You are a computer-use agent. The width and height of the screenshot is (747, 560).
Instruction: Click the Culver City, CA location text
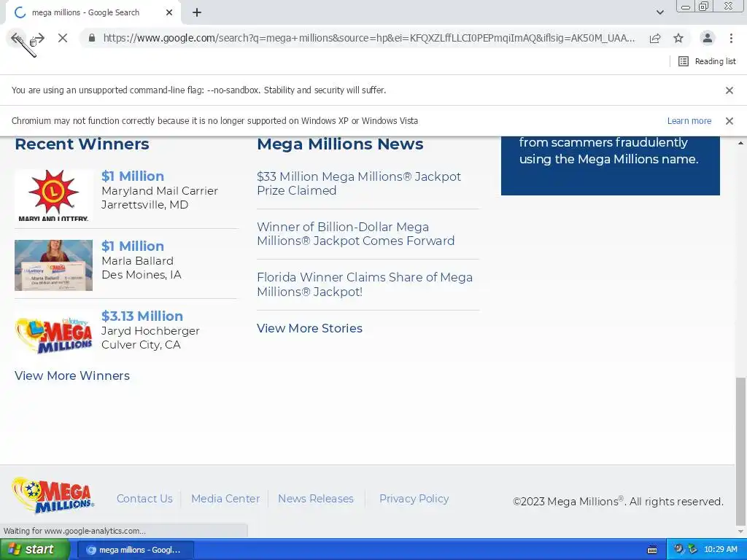click(141, 345)
